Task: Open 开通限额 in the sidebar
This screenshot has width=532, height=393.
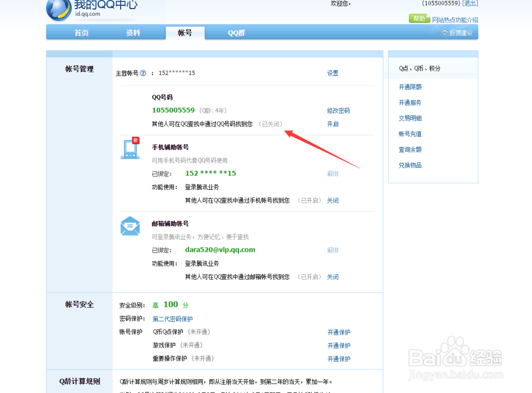Action: [x=410, y=87]
